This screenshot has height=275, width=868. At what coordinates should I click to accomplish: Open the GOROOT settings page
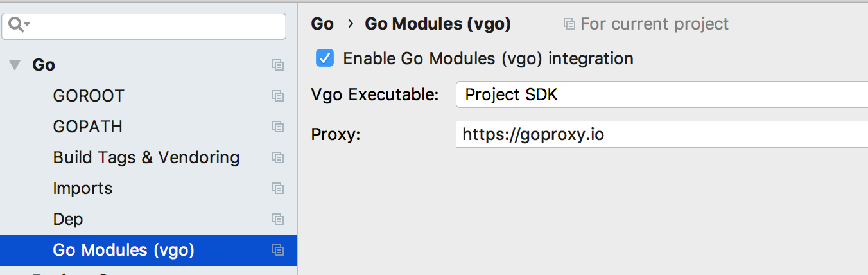89,96
